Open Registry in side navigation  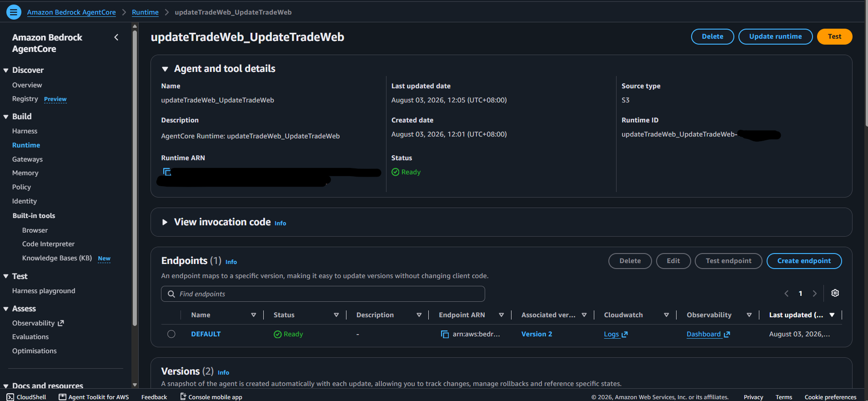(25, 99)
